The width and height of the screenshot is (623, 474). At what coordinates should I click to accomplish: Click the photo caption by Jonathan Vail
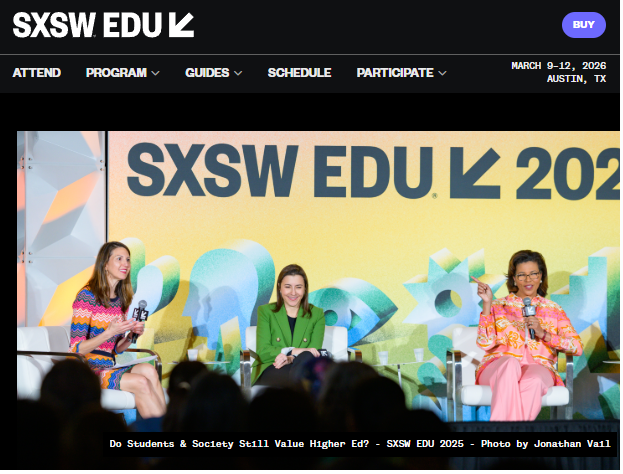(x=360, y=443)
